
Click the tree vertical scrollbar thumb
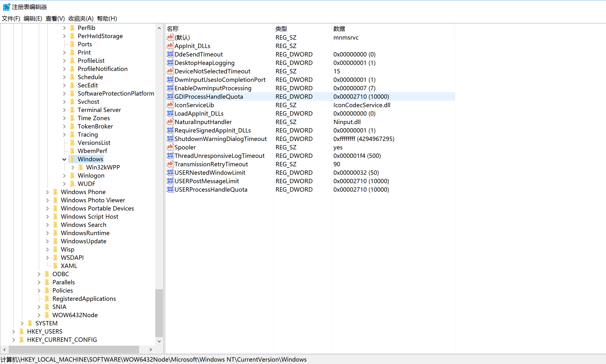tap(159, 313)
